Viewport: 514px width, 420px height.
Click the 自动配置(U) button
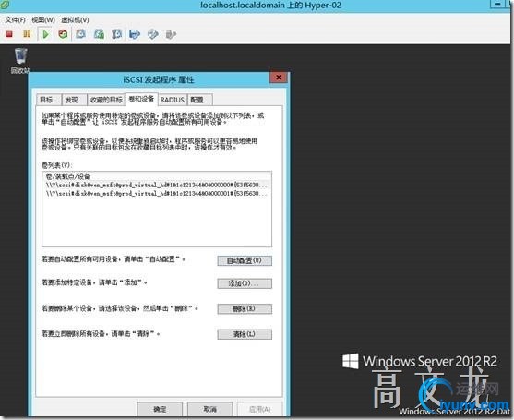coord(245,260)
